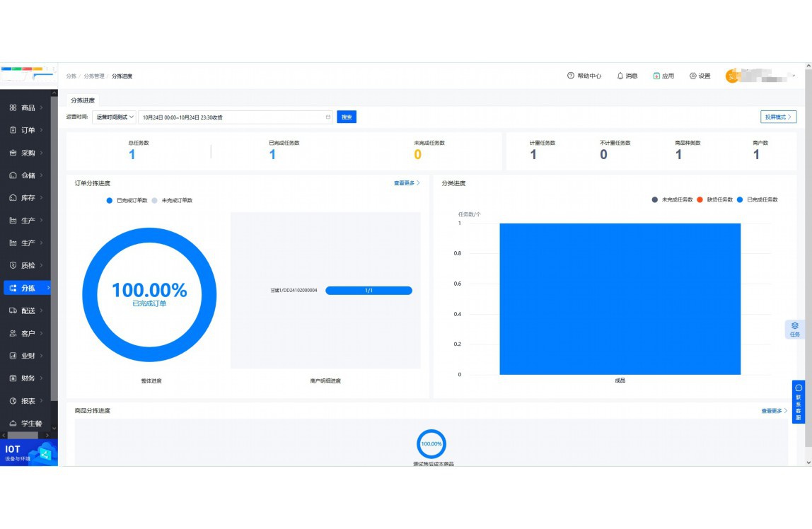Click the 联系客服 chat widget
812x529 pixels.
coord(799,402)
